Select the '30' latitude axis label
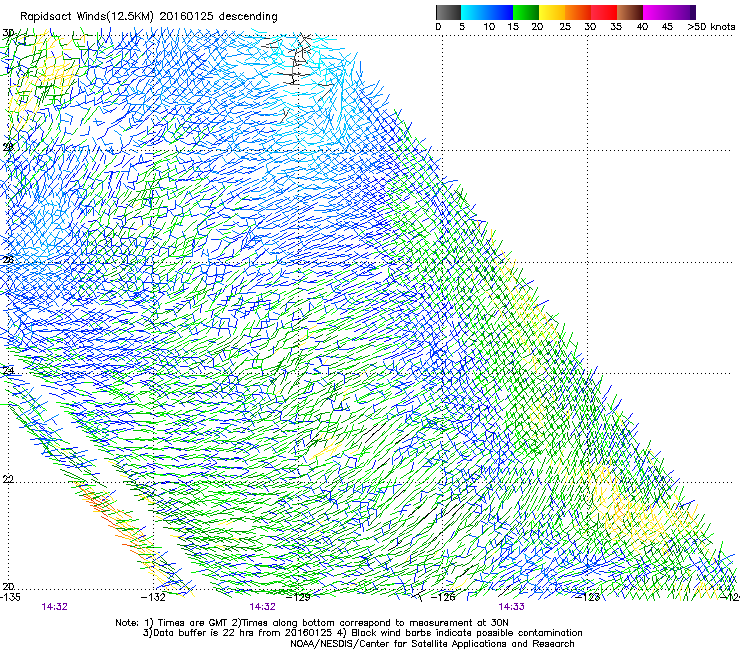This screenshot has width=740, height=650. pos(8,33)
